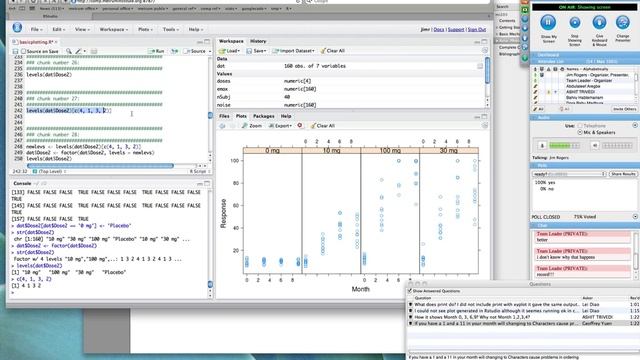Screen dimensions: 640x360
Task: Click microphone level meter
Action: [x=565, y=146]
